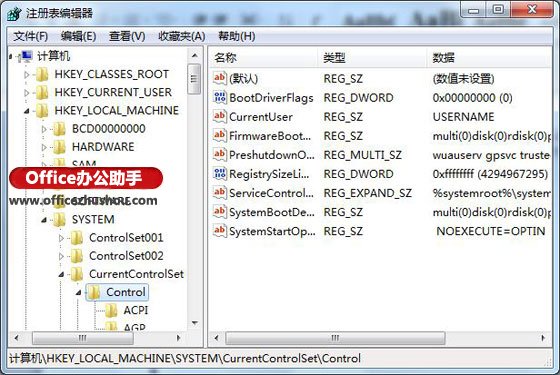Screen dimensions: 560x375
Task: Click the status bar registry path
Action: pos(185,359)
